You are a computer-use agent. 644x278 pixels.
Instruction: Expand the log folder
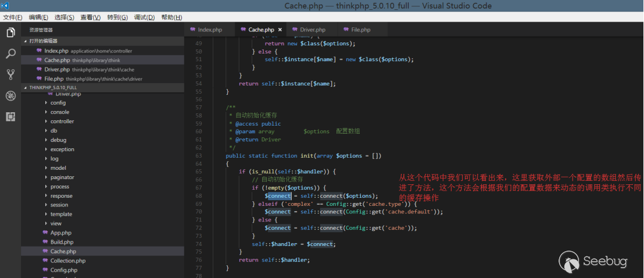(54, 158)
